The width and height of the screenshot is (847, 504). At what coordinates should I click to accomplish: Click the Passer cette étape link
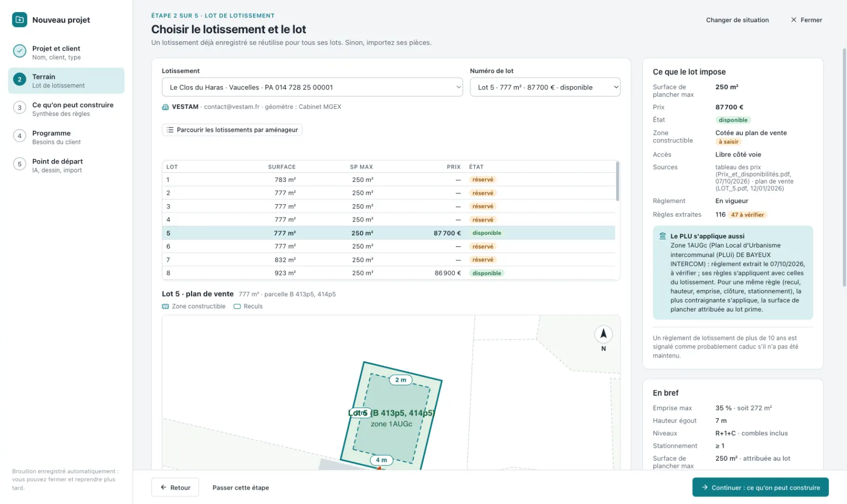pyautogui.click(x=241, y=488)
